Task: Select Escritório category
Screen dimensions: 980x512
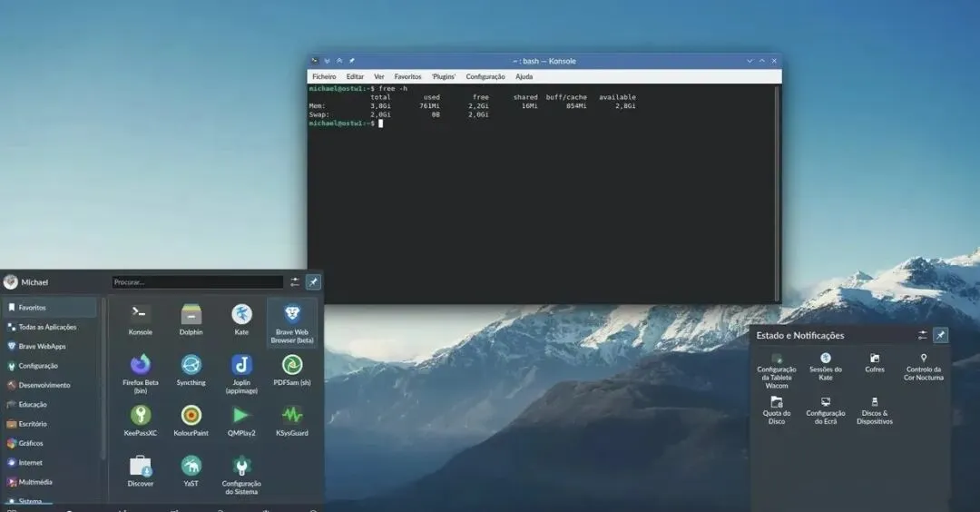Action: coord(50,424)
